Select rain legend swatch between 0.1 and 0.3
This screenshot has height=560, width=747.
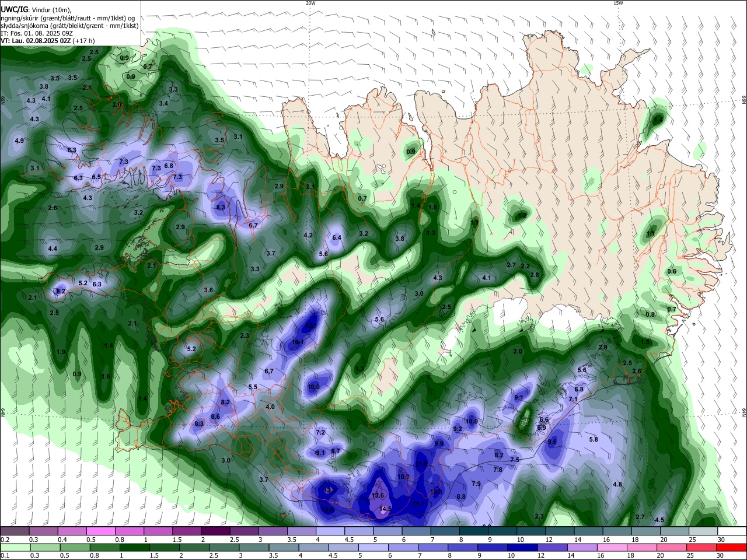click(15, 548)
